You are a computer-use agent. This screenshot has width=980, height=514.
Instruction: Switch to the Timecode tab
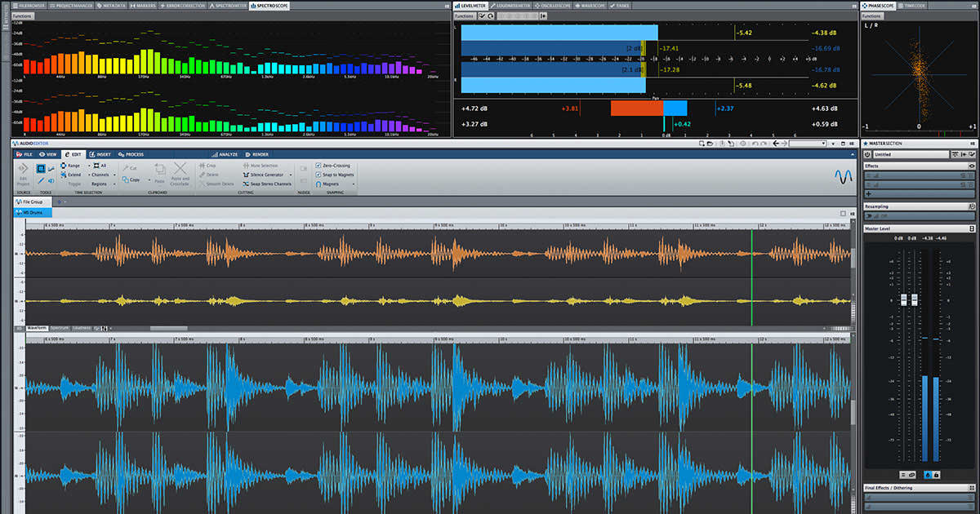pyautogui.click(x=911, y=5)
